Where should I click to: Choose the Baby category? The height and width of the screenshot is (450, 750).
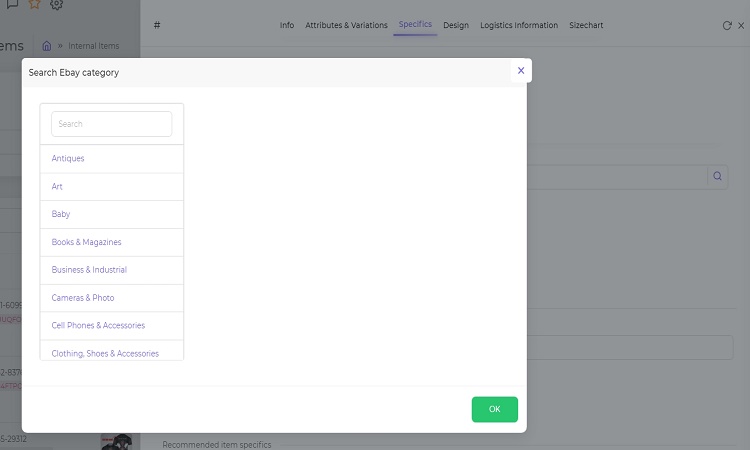tap(111, 214)
